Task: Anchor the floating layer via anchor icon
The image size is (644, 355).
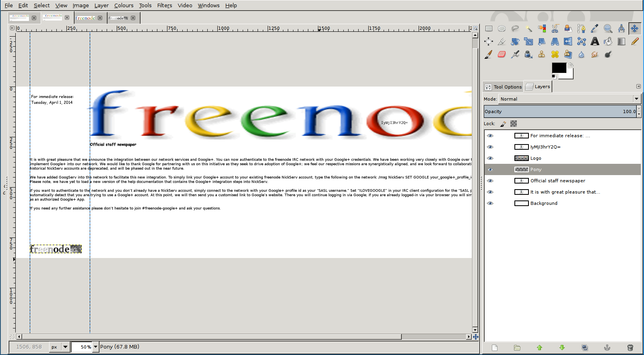Action: [x=607, y=348]
